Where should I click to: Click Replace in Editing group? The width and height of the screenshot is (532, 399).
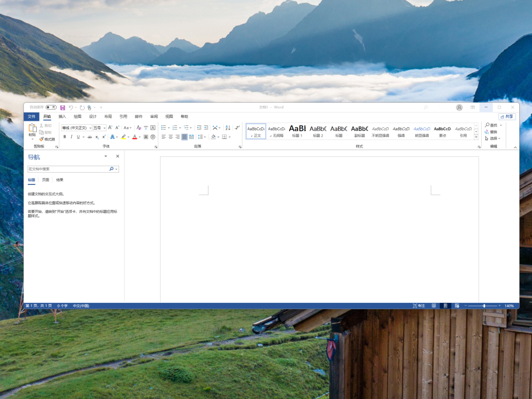(x=491, y=132)
